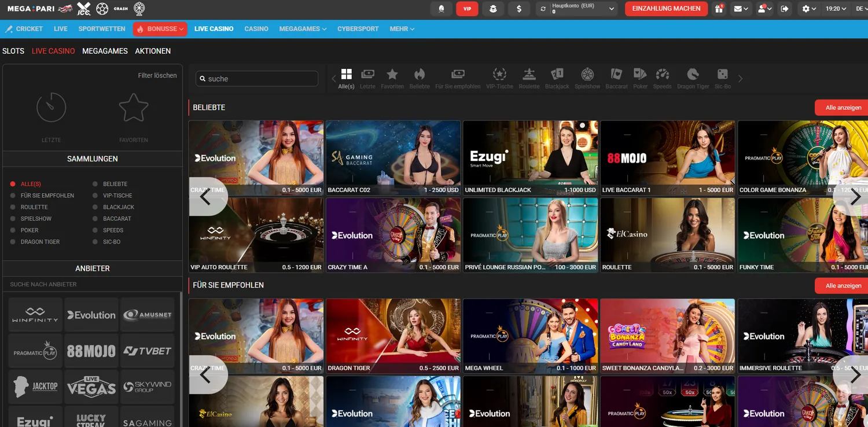The height and width of the screenshot is (427, 868).
Task: Switch to the SLOTS tab
Action: click(x=13, y=51)
